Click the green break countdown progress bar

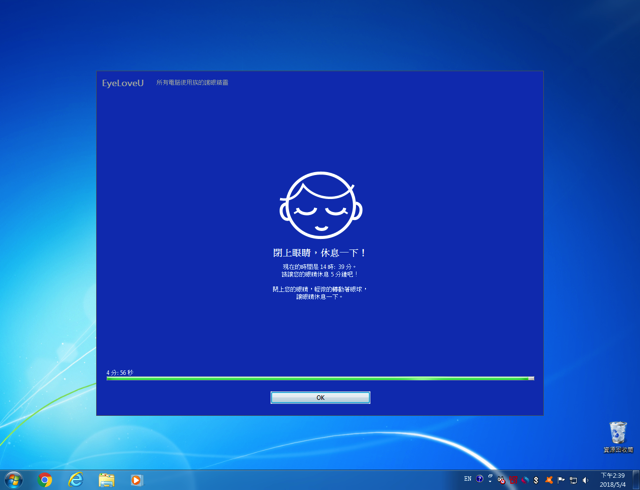(x=320, y=379)
